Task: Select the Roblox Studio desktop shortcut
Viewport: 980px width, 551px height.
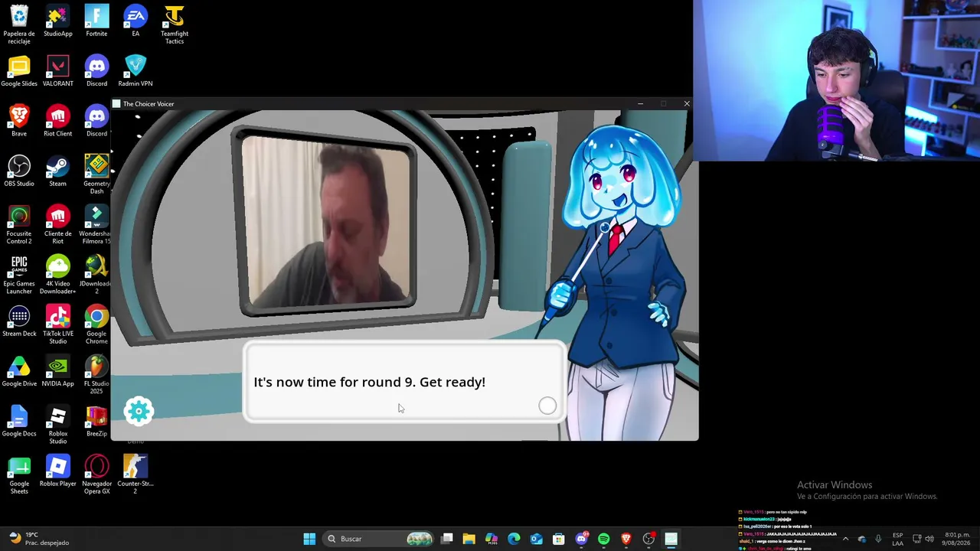Action: (x=58, y=425)
